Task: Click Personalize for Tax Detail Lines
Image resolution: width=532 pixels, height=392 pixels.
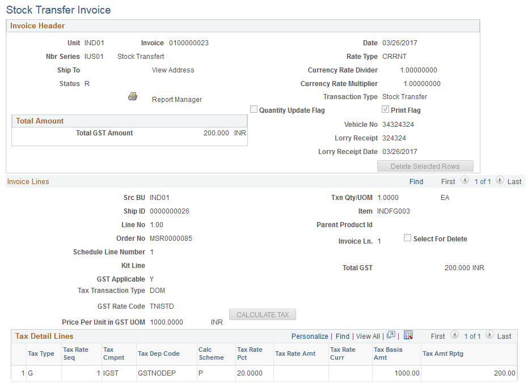Action: coord(310,335)
